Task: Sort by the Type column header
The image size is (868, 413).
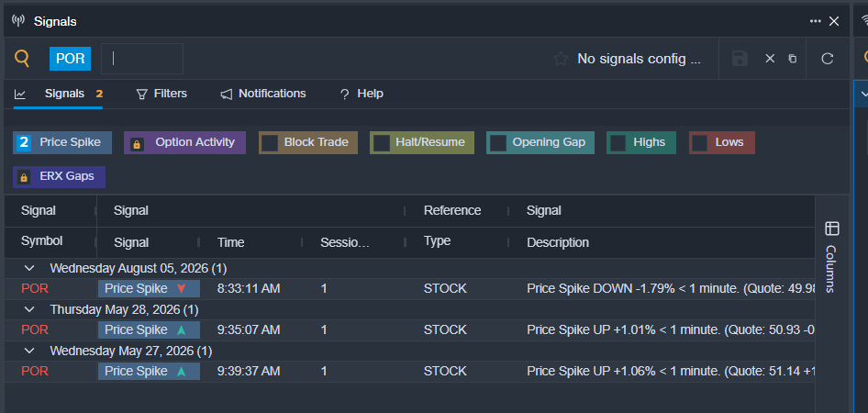Action: (x=438, y=241)
